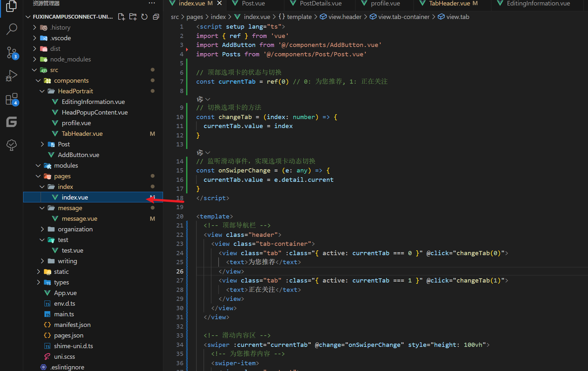Open shime-uni.d.ts file
The height and width of the screenshot is (371, 588).
(93, 346)
